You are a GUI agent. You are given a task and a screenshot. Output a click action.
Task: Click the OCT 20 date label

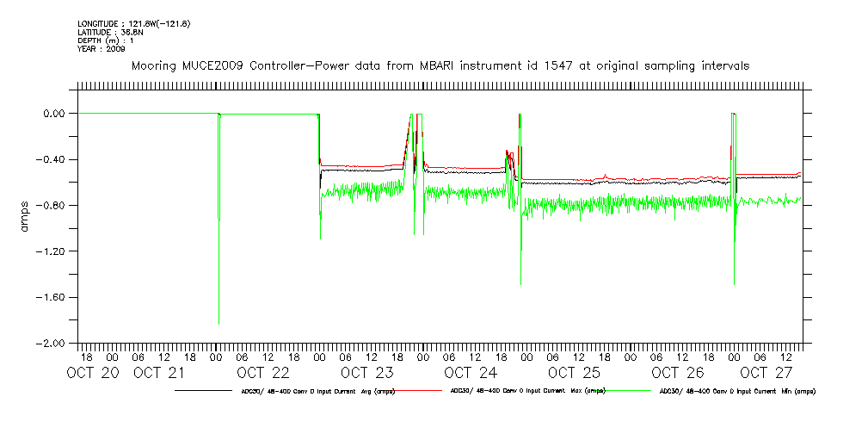pos(91,374)
